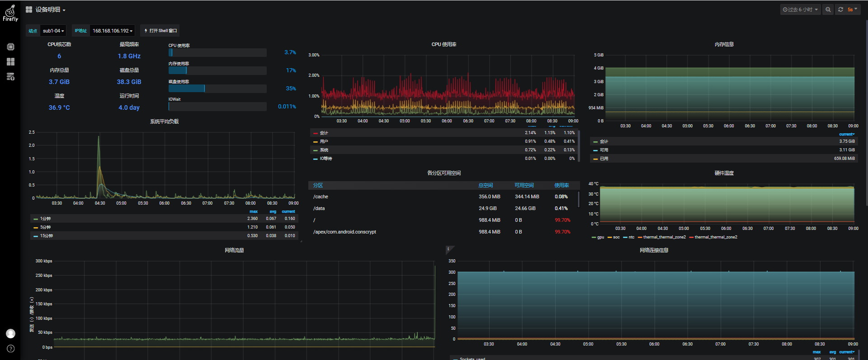
Task: Toggle the 5分钟 load average series
Action: tap(45, 227)
